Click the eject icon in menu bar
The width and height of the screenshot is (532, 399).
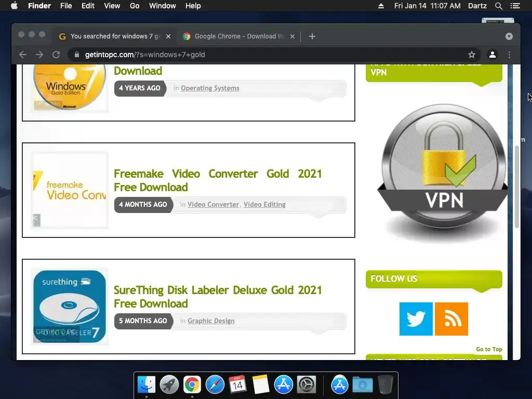381,6
